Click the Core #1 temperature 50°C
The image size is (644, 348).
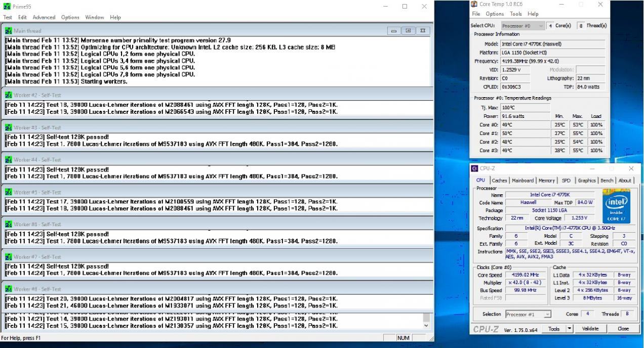(525, 134)
